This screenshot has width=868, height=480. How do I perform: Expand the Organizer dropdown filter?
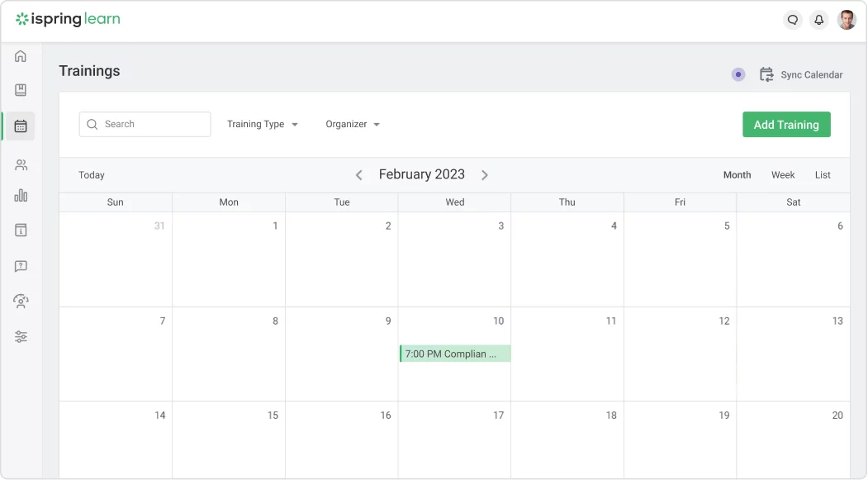(x=353, y=124)
